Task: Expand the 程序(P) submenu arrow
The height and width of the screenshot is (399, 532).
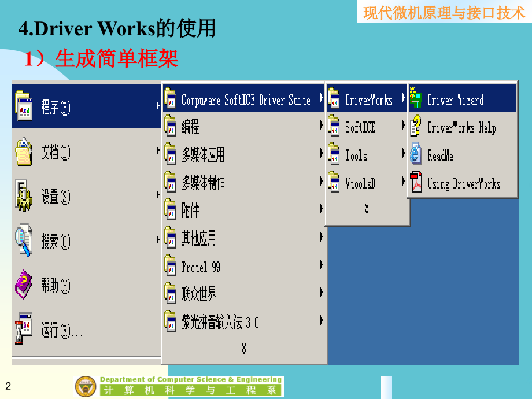Action: 158,105
